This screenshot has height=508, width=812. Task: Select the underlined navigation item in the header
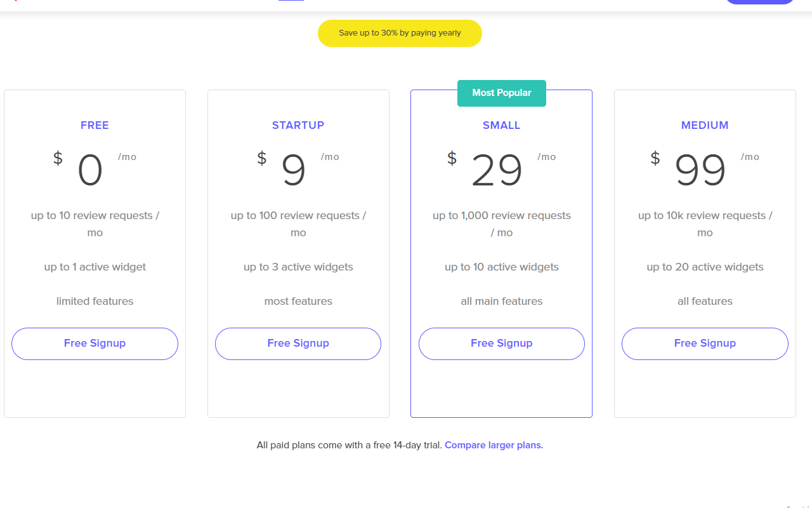tap(292, 1)
